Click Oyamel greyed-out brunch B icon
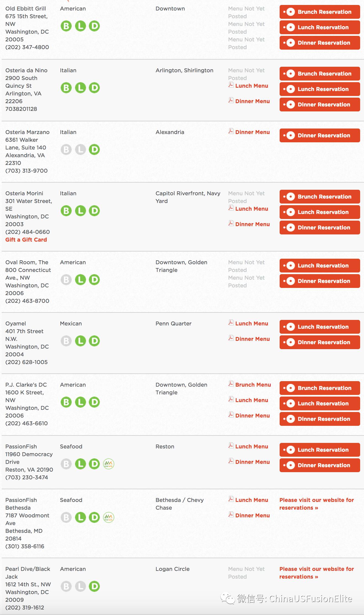This screenshot has height=615, width=364. [x=66, y=341]
